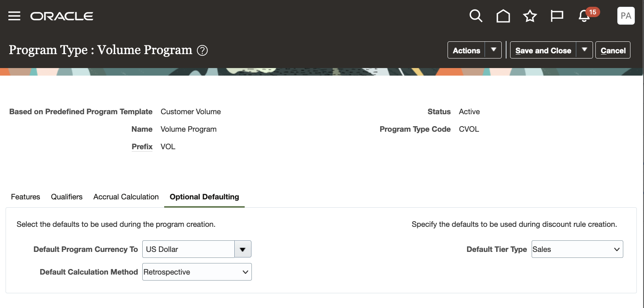Image resolution: width=644 pixels, height=308 pixels.
Task: Open Favorites star icon
Action: pos(530,16)
